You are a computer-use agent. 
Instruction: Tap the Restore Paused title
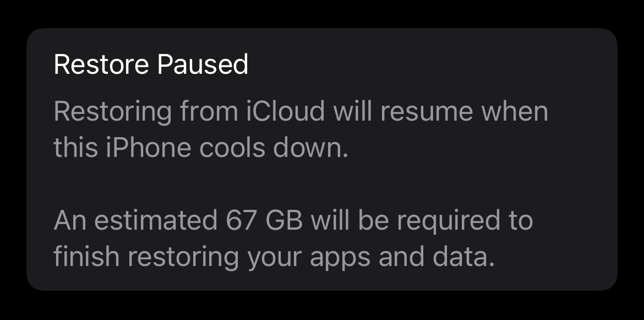pyautogui.click(x=151, y=65)
